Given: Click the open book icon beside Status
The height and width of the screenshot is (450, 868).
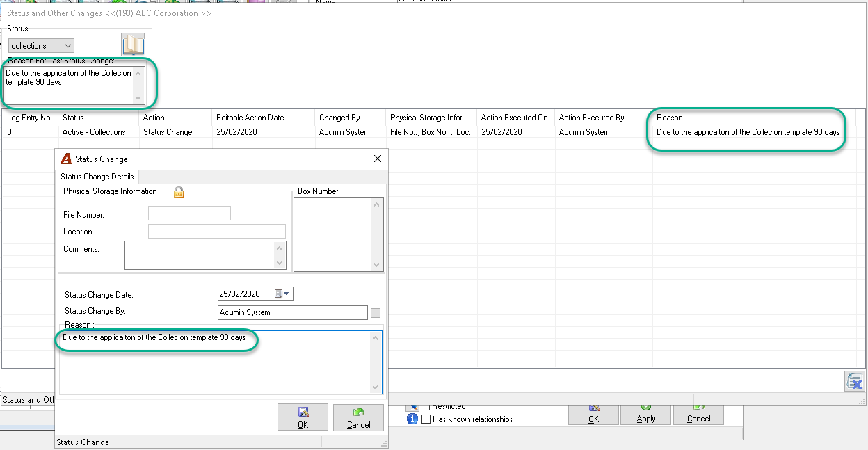Looking at the screenshot, I should 134,45.
